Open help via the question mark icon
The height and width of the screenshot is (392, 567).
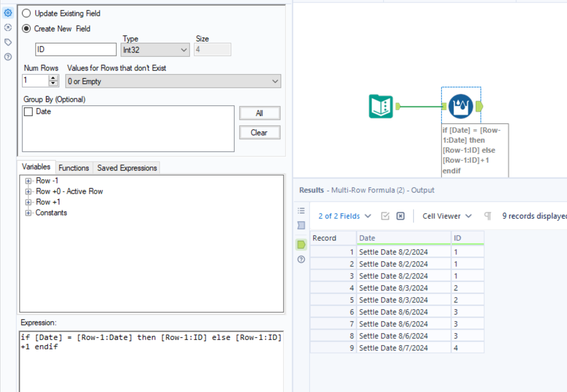coord(8,57)
